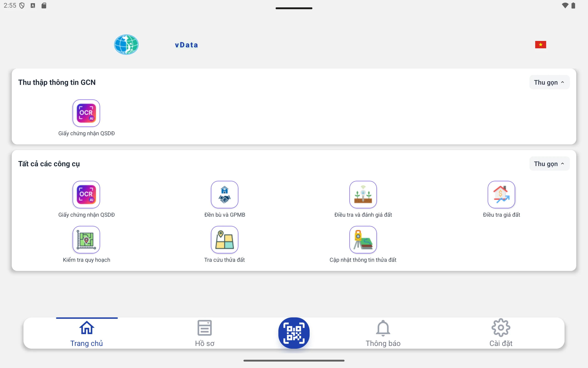Open the Điều tra giá đất tool

[501, 195]
